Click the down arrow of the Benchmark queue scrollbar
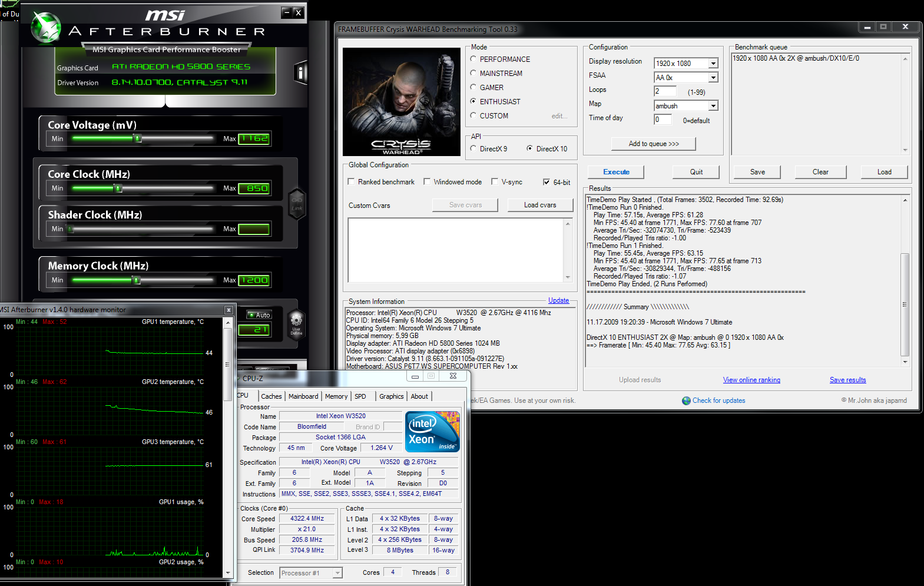 (x=905, y=150)
